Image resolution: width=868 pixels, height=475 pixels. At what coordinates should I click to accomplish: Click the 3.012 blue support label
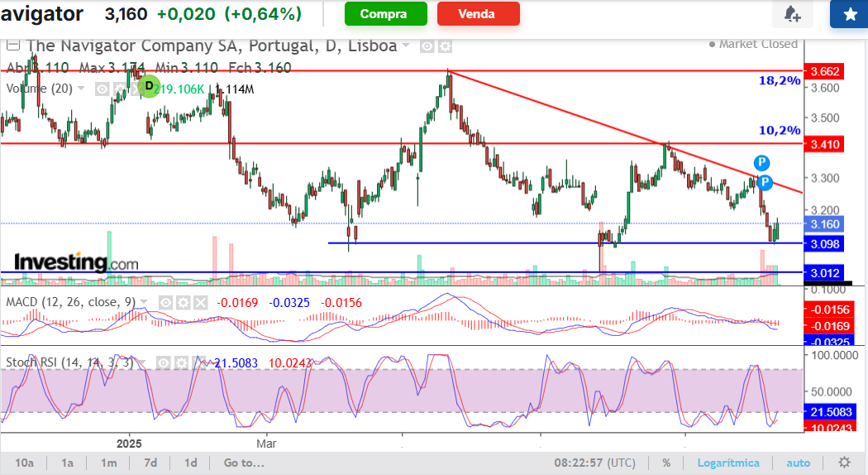click(824, 273)
